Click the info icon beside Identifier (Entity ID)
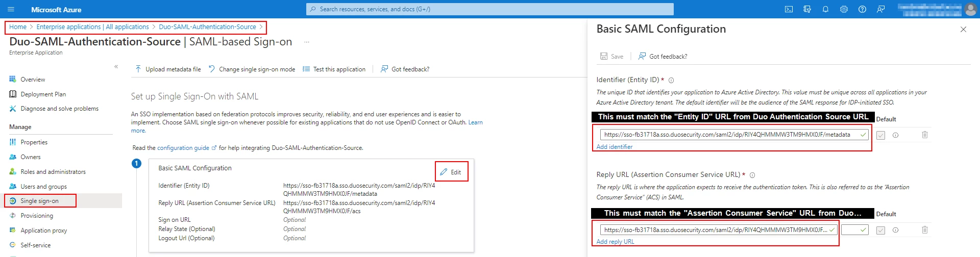Image resolution: width=980 pixels, height=257 pixels. click(x=671, y=81)
